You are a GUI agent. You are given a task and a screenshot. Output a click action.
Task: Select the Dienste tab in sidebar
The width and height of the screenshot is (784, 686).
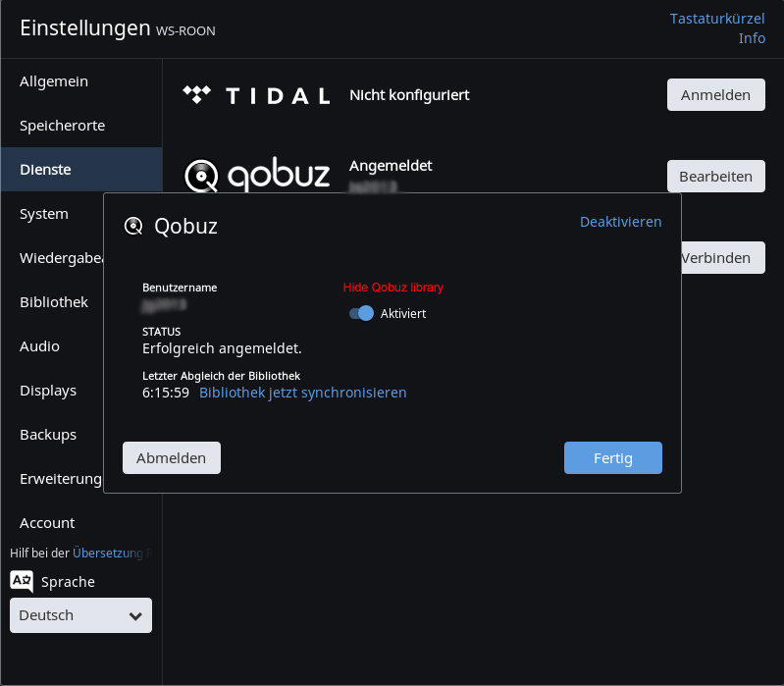(x=45, y=170)
